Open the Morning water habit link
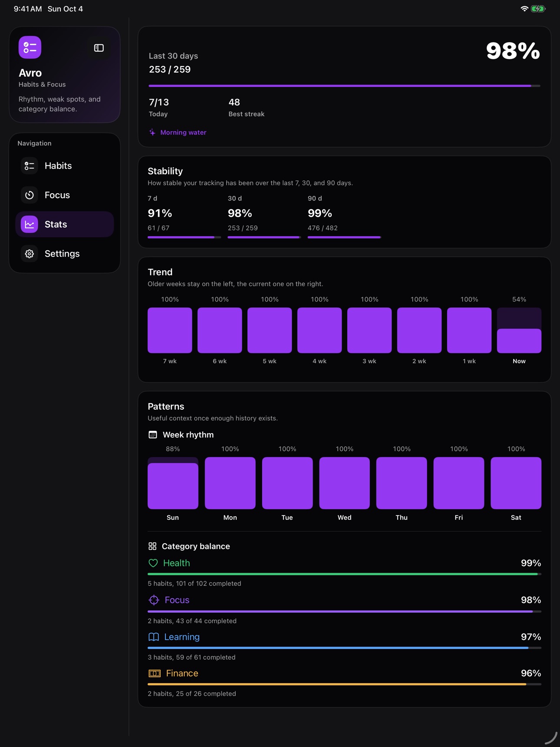 183,132
